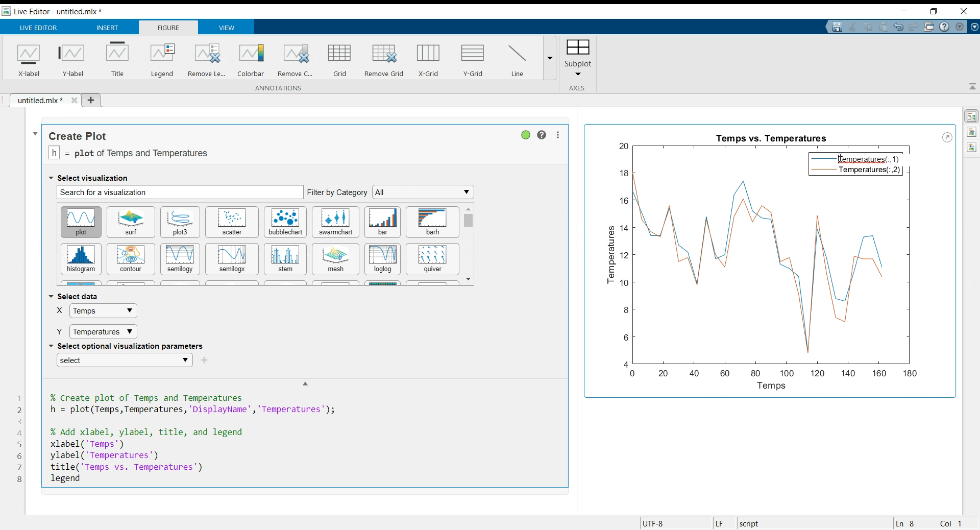Click the Save icon in quick access toolbar
980x530 pixels.
(x=837, y=27)
